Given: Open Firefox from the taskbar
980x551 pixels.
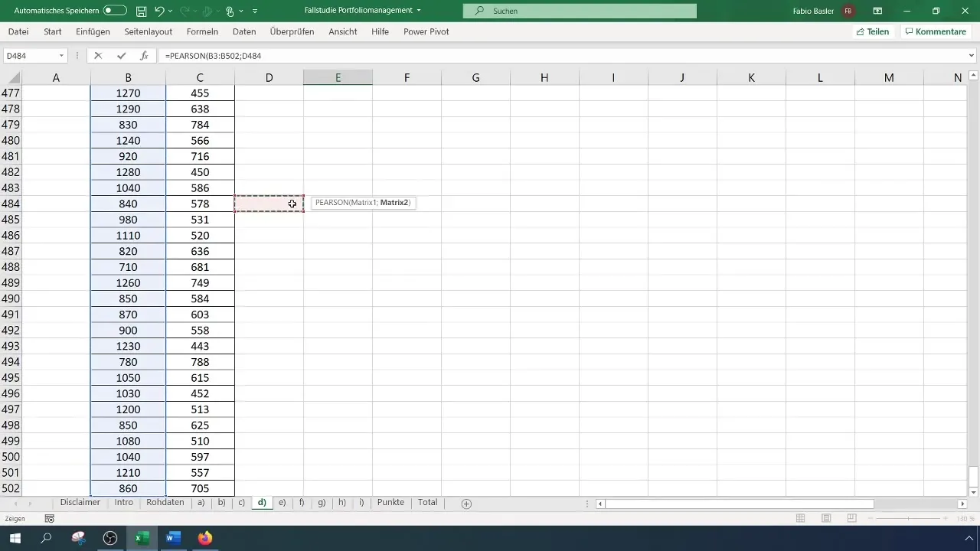Looking at the screenshot, I should tap(204, 538).
